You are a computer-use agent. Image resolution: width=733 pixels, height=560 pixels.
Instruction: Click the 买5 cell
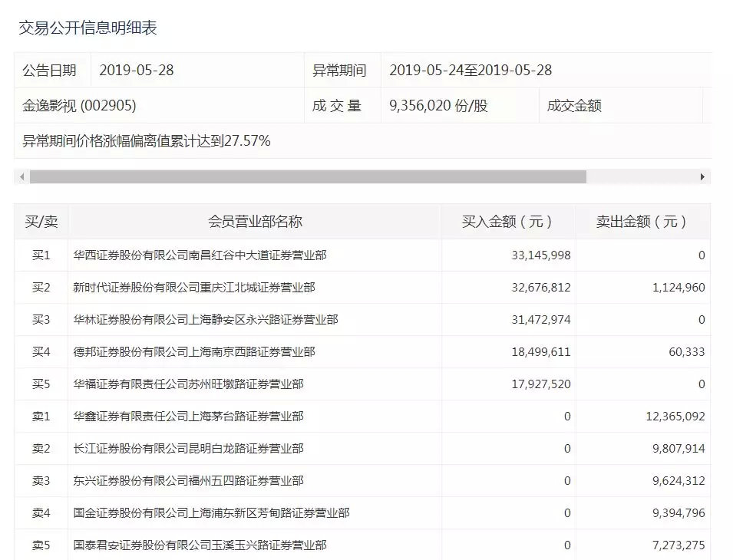point(41,384)
